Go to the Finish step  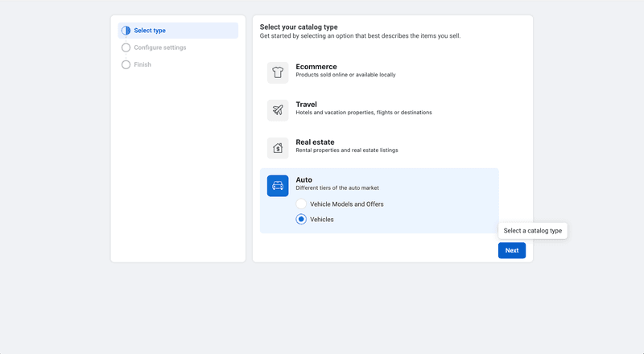click(x=142, y=65)
